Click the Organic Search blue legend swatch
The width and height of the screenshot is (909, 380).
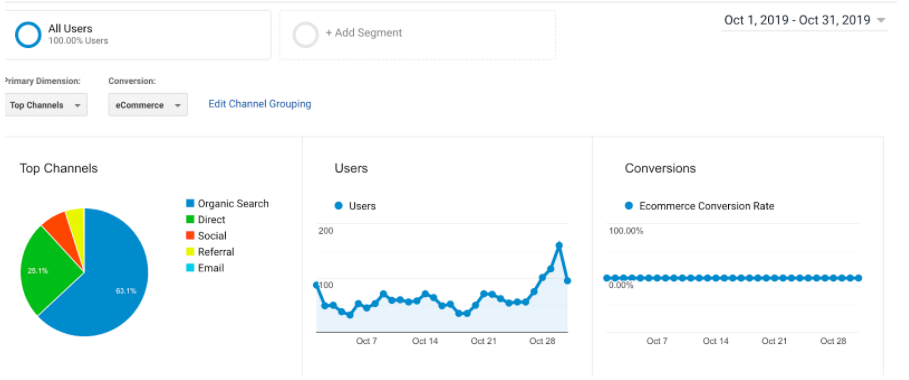click(x=190, y=204)
